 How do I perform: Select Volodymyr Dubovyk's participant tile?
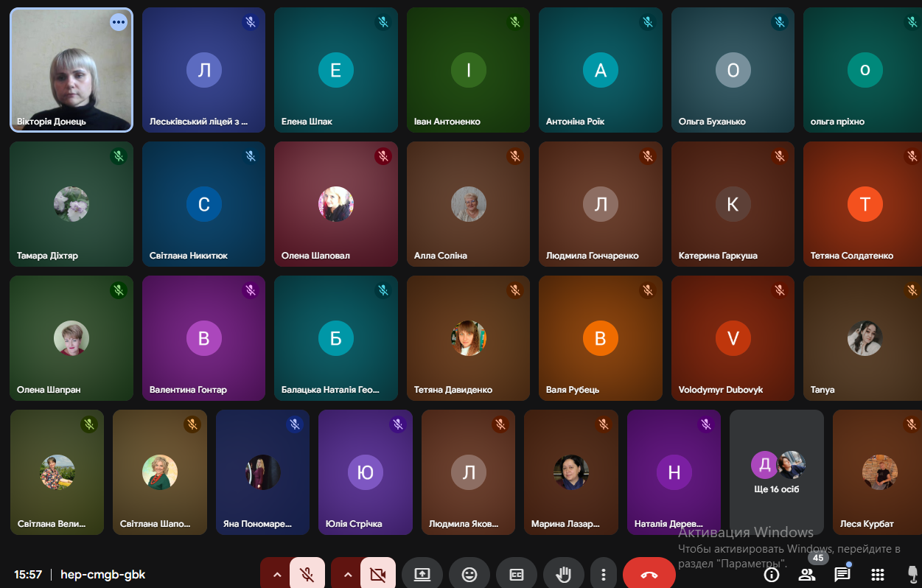pos(733,338)
